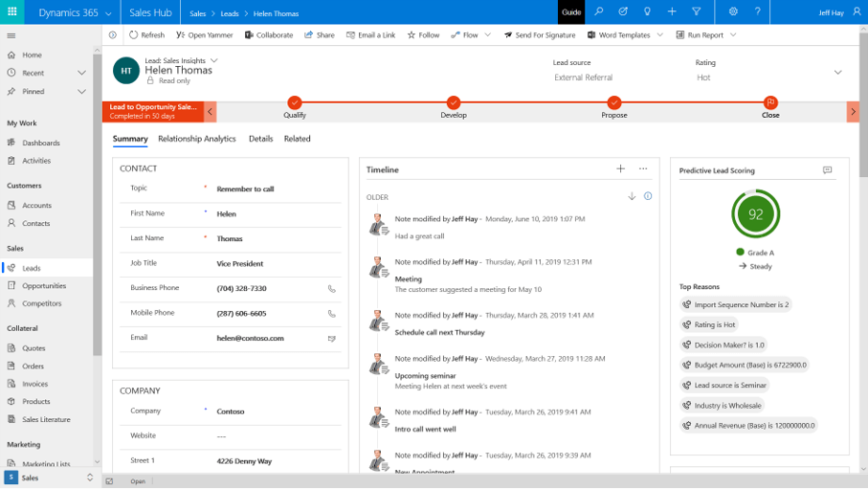This screenshot has width=868, height=489.
Task: Open timeline more options ellipsis
Action: pyautogui.click(x=643, y=169)
